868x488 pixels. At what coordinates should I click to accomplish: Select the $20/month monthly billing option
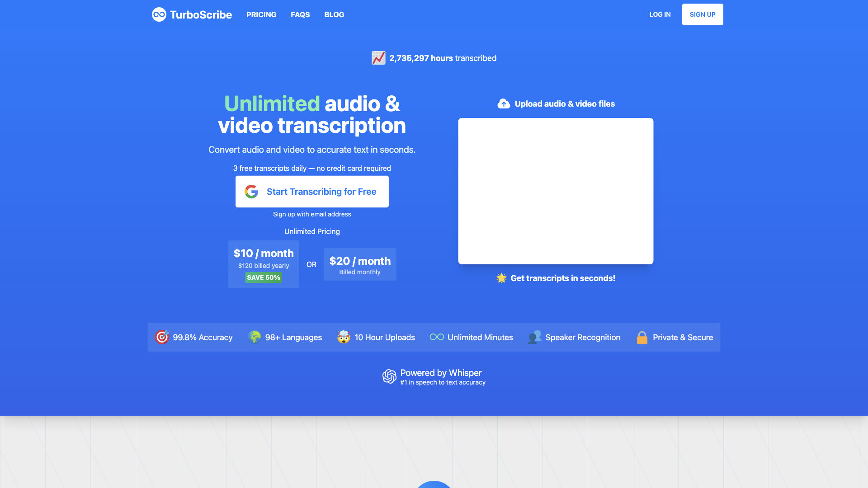coord(359,264)
